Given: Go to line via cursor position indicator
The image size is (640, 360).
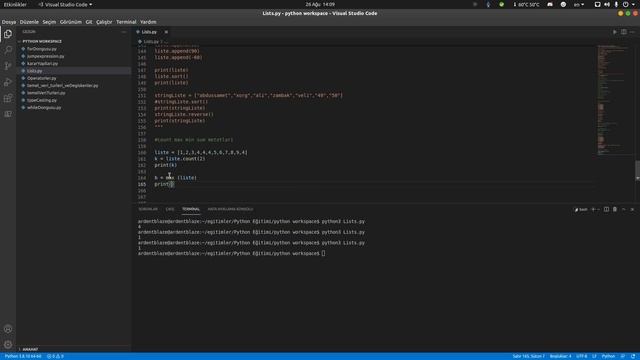Looking at the screenshot, I should coord(529,356).
